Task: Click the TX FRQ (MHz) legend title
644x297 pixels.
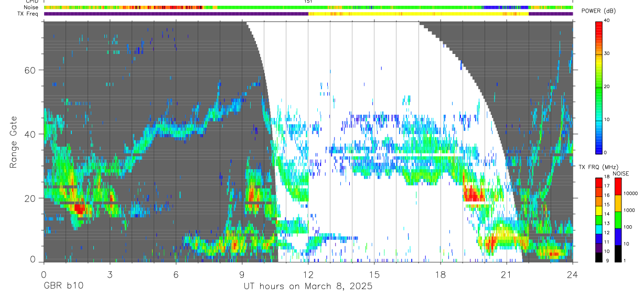Action: click(x=599, y=167)
